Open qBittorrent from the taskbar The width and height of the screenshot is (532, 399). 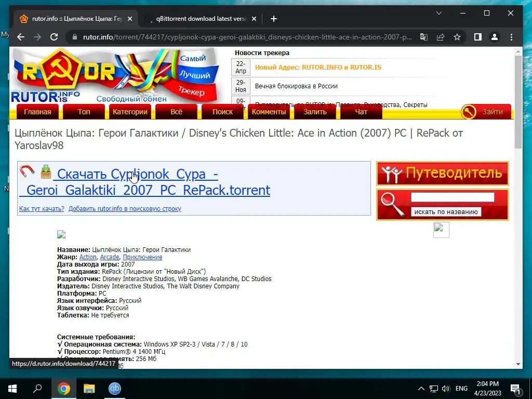point(115,389)
